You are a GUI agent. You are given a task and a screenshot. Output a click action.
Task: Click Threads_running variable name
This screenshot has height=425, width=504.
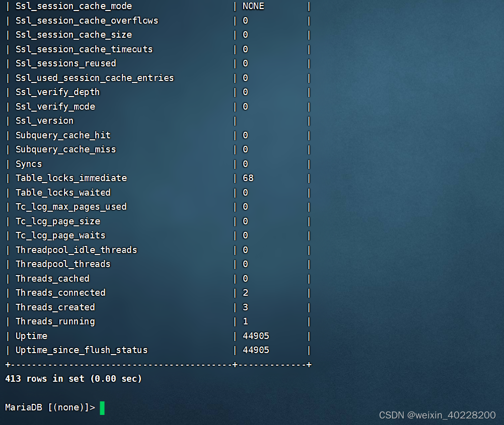pos(55,321)
